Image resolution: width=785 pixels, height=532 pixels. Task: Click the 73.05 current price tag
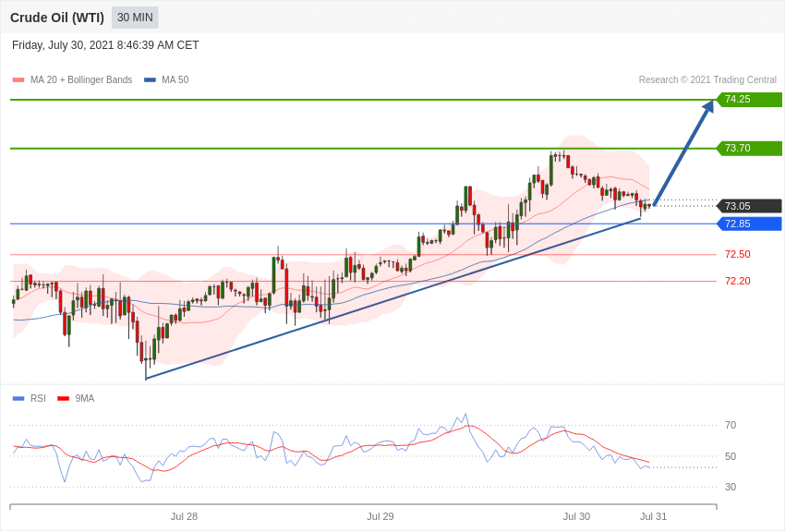[x=750, y=206]
